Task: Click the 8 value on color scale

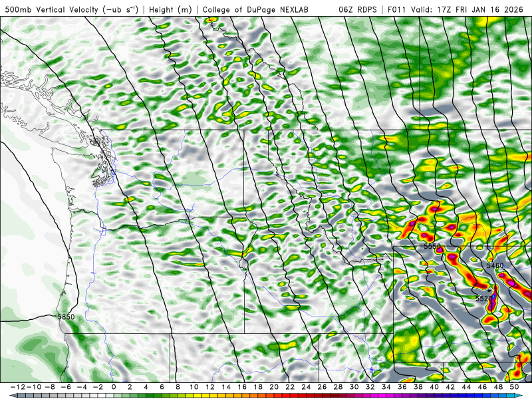Action: tap(178, 387)
